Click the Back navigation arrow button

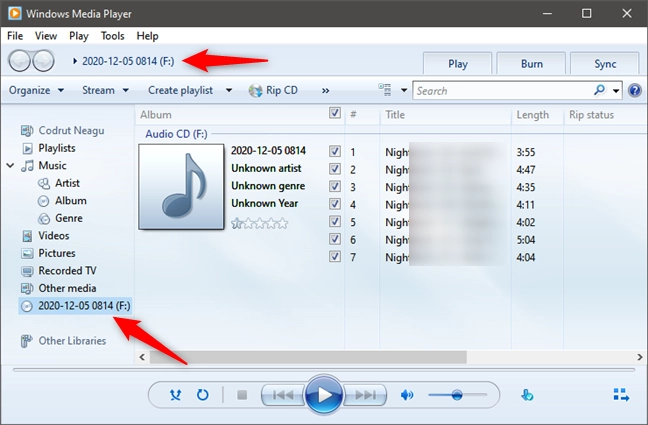click(x=19, y=61)
